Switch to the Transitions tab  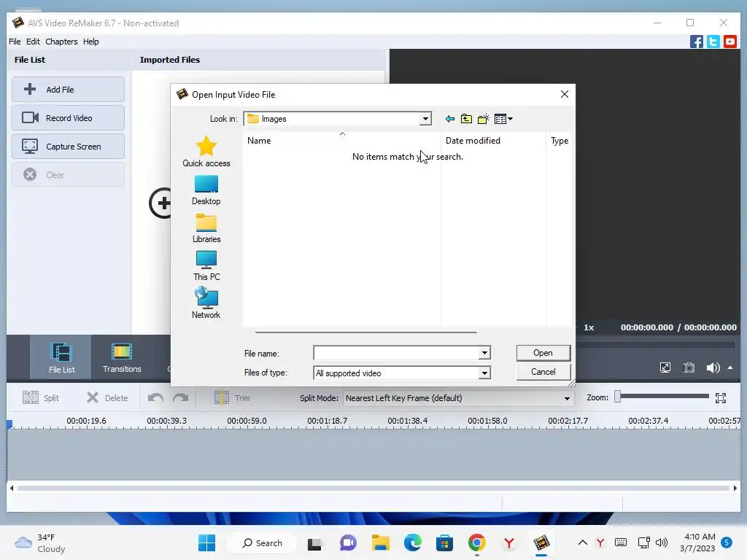(122, 357)
